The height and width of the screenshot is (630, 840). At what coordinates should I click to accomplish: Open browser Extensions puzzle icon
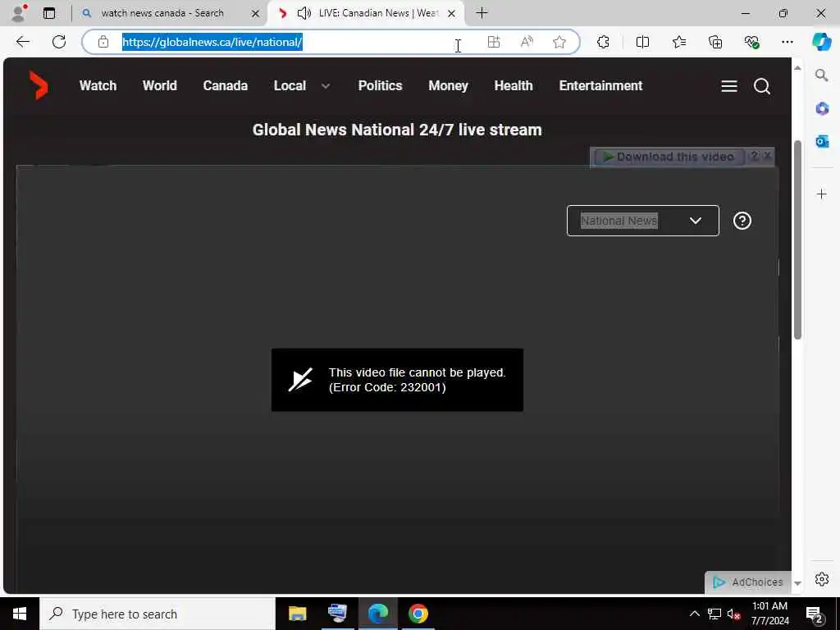coord(603,42)
